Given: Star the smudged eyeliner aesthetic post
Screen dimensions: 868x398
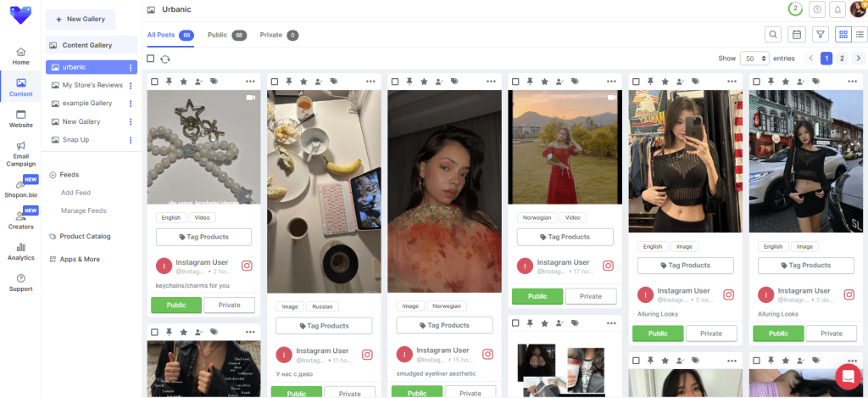Looking at the screenshot, I should click(424, 81).
